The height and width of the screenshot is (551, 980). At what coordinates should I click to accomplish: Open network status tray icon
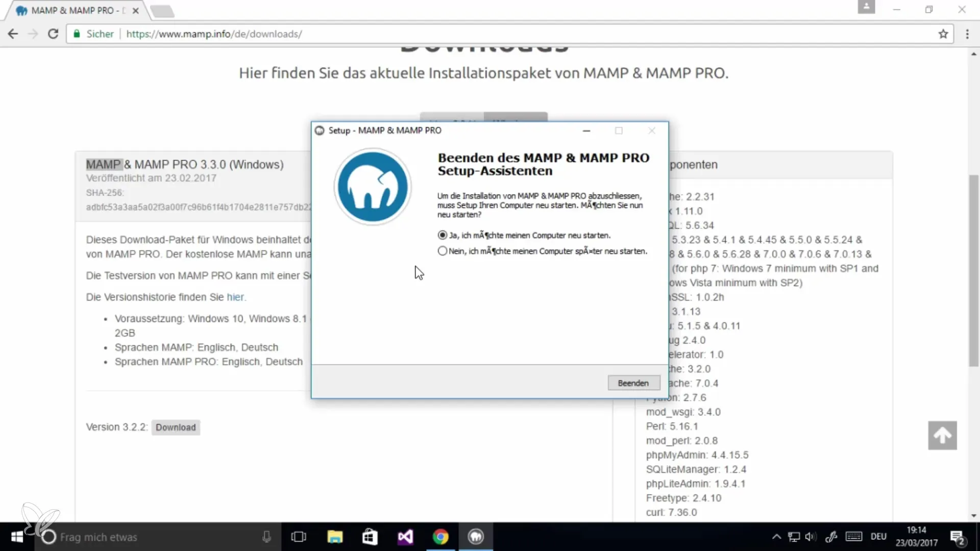point(794,537)
